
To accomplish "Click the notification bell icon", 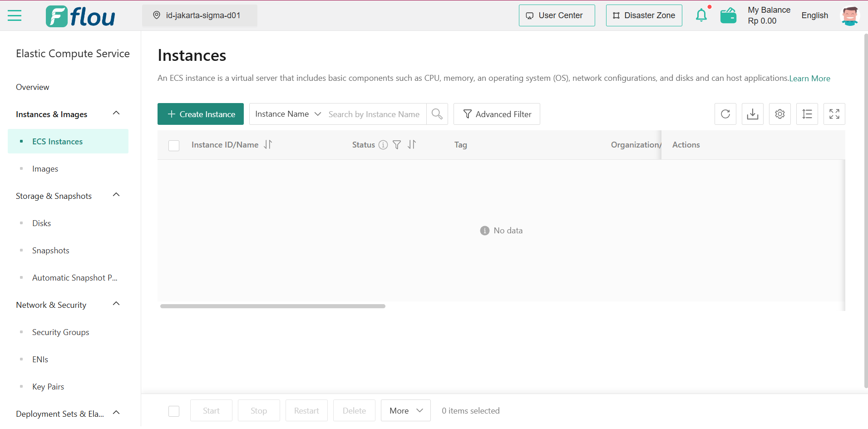I will pyautogui.click(x=701, y=15).
